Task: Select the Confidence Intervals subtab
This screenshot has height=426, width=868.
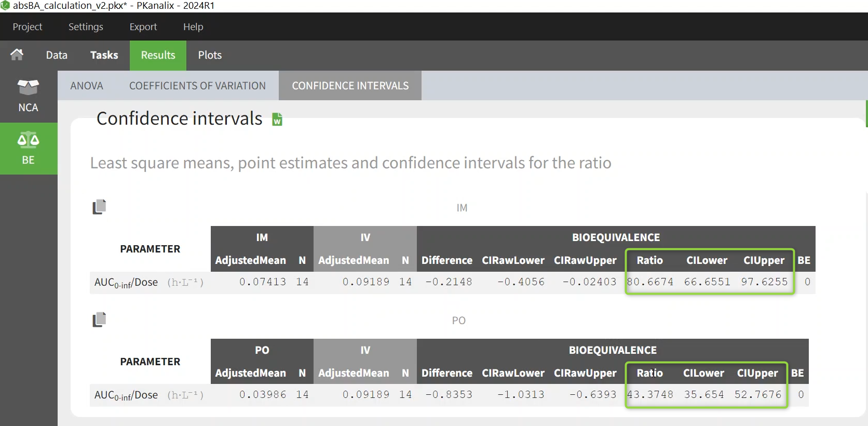Action: point(350,86)
